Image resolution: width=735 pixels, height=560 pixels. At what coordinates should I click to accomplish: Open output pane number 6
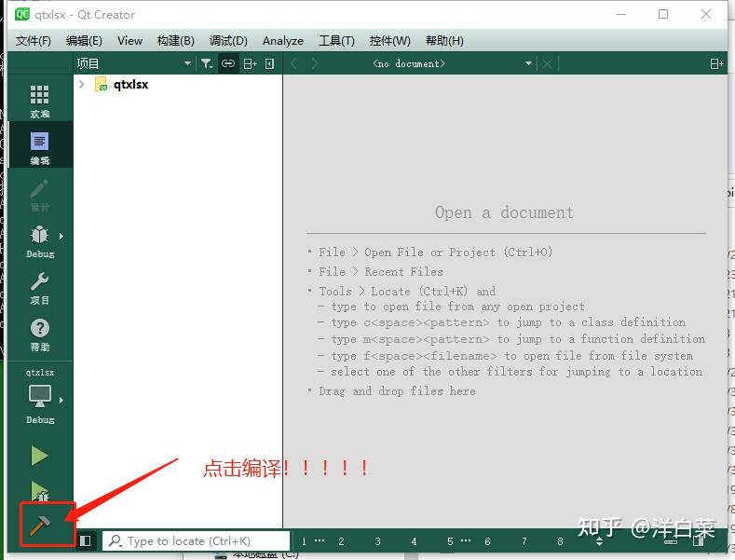pyautogui.click(x=487, y=541)
